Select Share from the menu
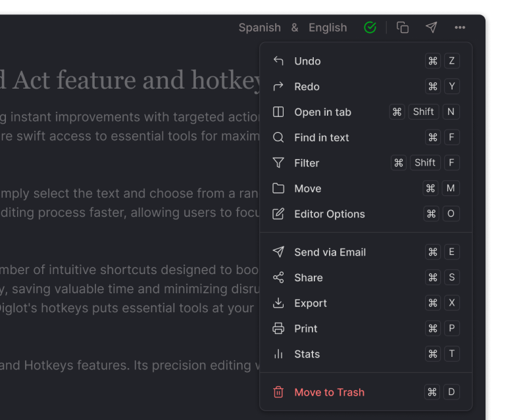 coord(366,277)
